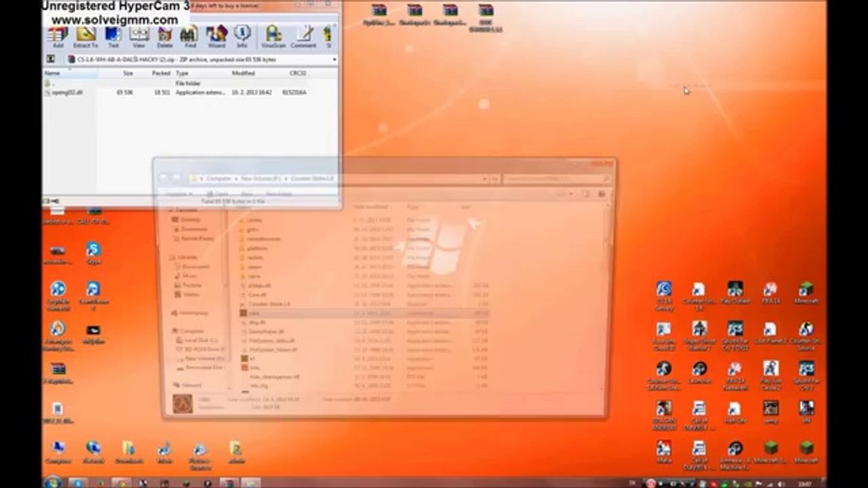This screenshot has height=488, width=868.
Task: Click the Test archive toolbar icon
Action: click(113, 36)
